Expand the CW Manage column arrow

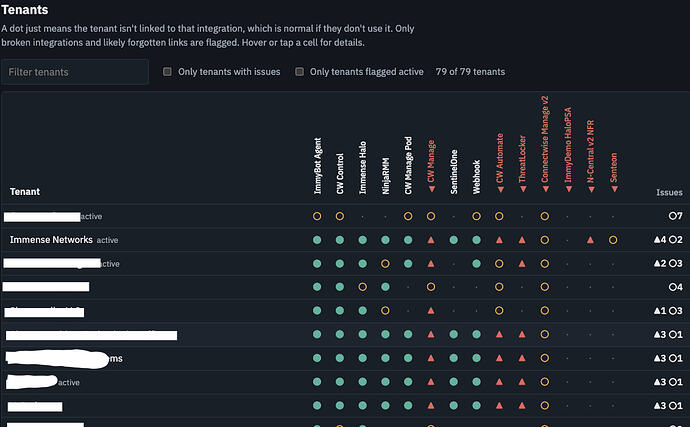click(432, 189)
